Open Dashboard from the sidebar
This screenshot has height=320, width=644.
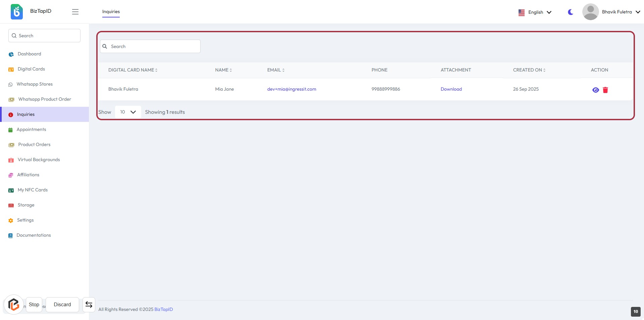[x=29, y=54]
